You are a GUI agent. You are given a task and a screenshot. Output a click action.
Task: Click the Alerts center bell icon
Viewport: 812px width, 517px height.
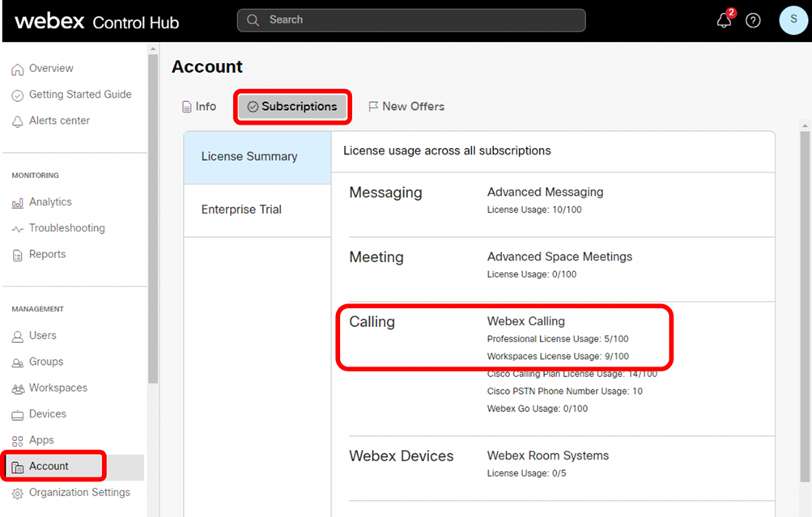[18, 121]
